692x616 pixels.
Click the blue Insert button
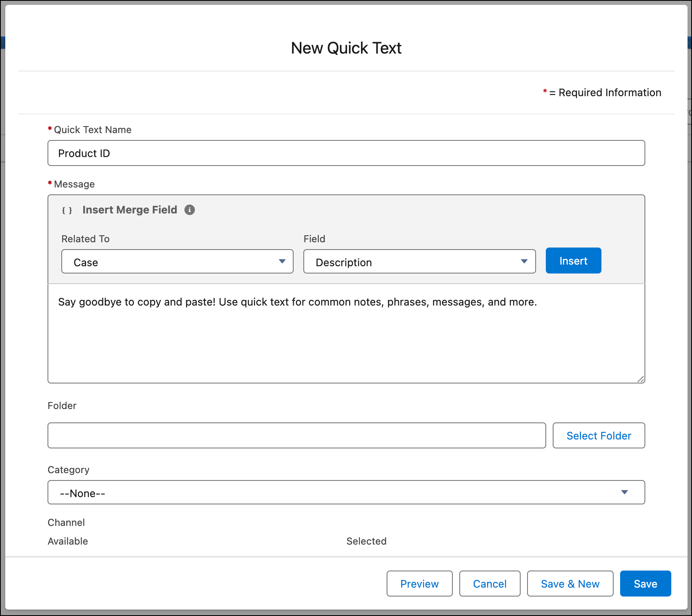[573, 261]
